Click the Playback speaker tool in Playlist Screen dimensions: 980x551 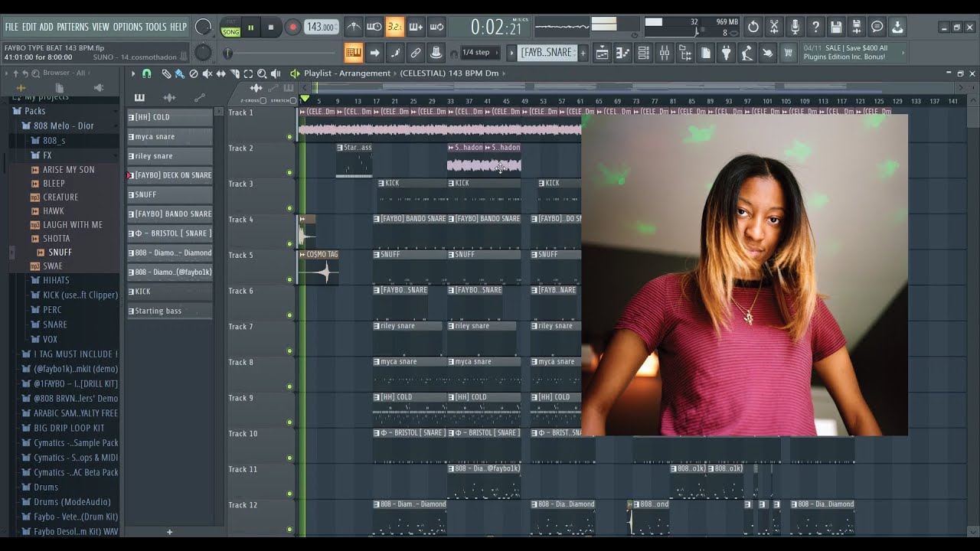point(276,73)
